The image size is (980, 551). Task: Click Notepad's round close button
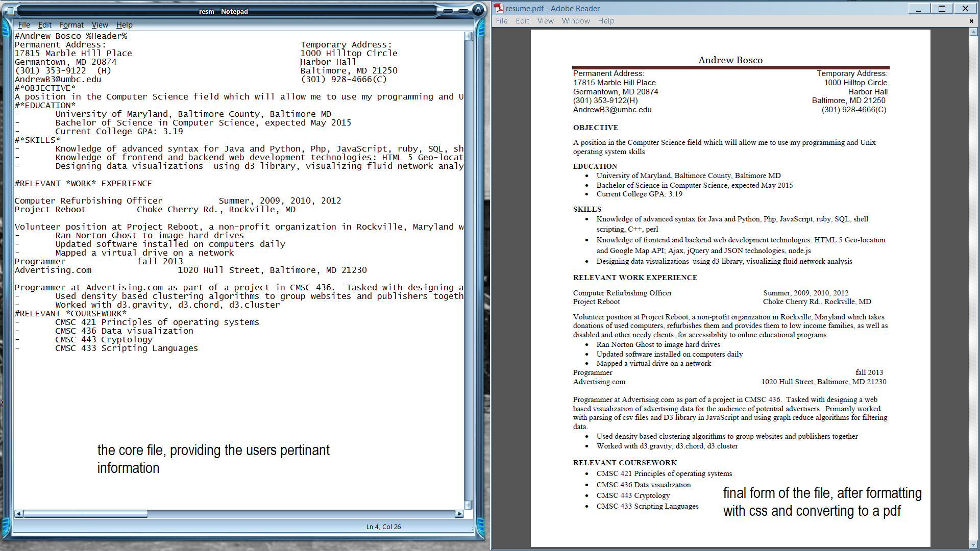478,10
